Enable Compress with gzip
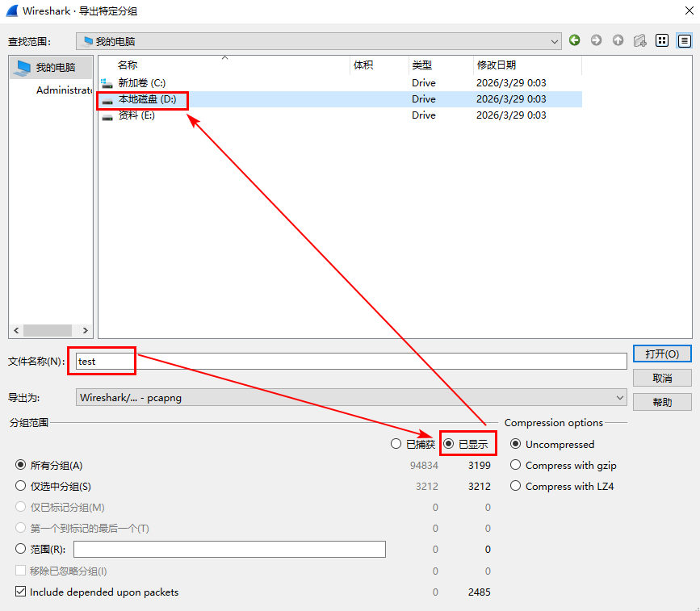This screenshot has width=700, height=611. point(515,465)
